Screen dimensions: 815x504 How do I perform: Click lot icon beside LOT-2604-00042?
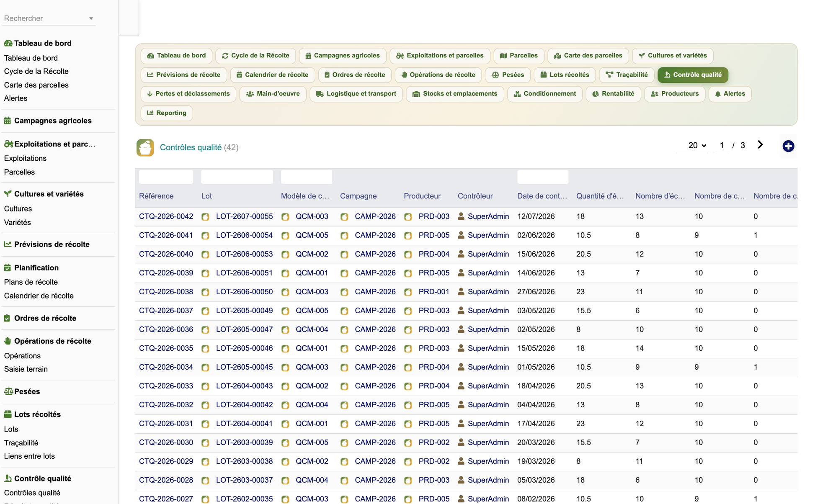[x=205, y=405]
